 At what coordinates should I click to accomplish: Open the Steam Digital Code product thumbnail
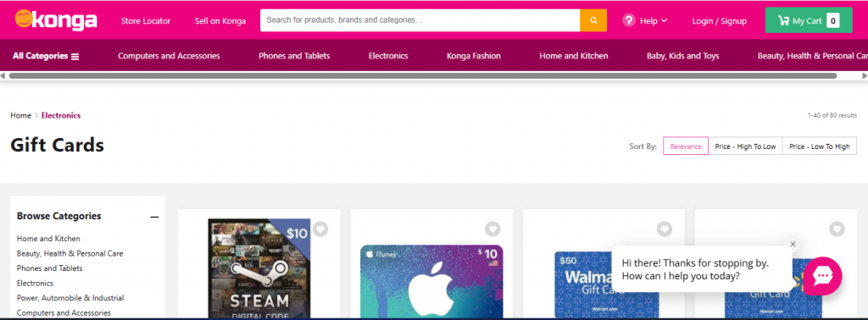point(259,268)
